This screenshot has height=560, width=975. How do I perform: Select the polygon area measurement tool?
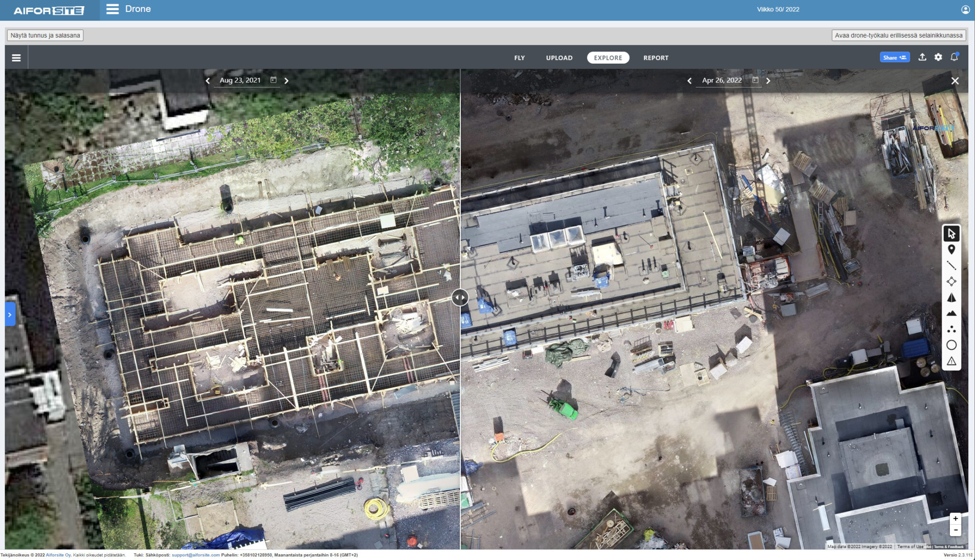click(952, 281)
